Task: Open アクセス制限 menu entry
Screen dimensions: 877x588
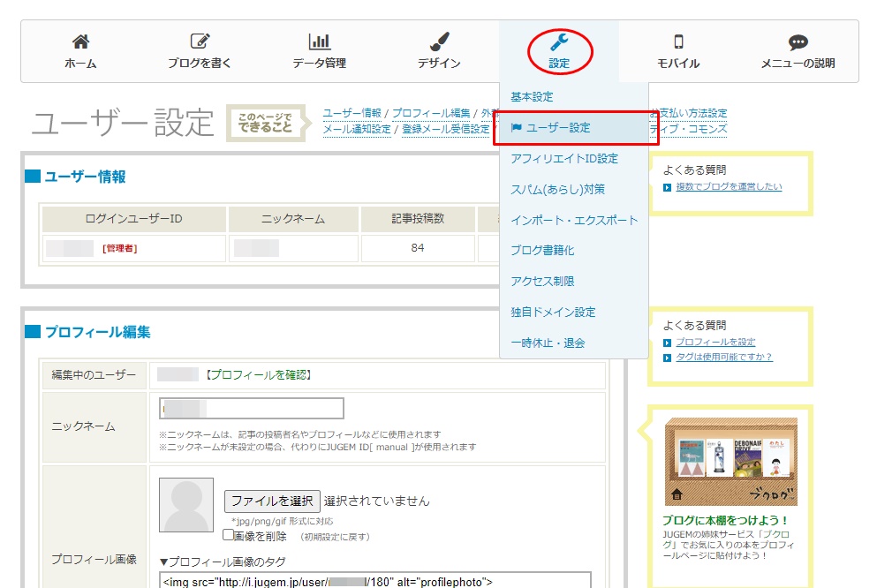Action: tap(542, 281)
